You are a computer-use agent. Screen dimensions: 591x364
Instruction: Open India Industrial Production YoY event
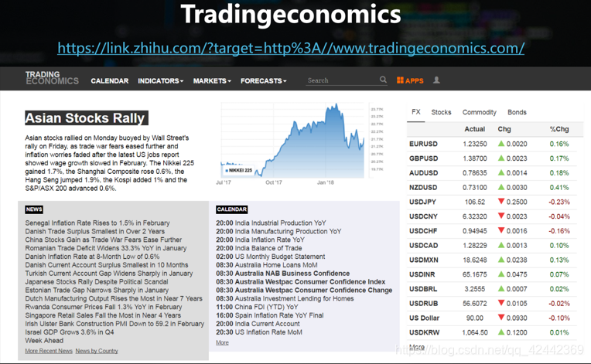coord(271,223)
